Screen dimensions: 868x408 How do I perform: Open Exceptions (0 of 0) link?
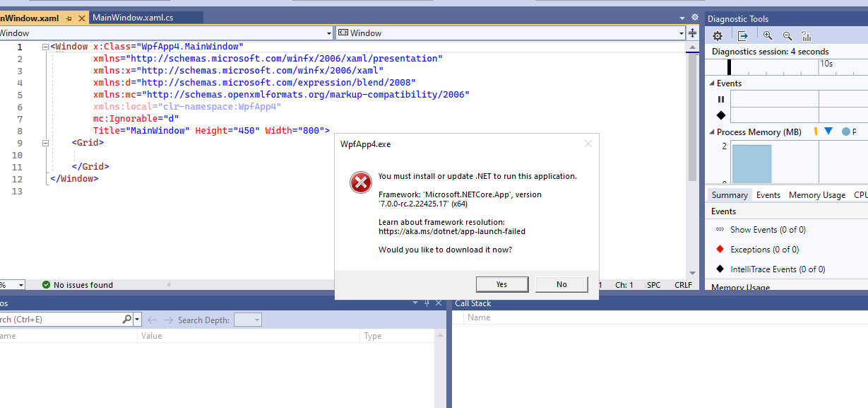pyautogui.click(x=765, y=250)
